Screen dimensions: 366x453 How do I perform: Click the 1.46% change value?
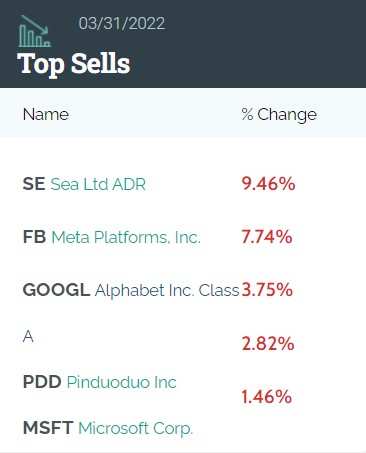point(266,397)
